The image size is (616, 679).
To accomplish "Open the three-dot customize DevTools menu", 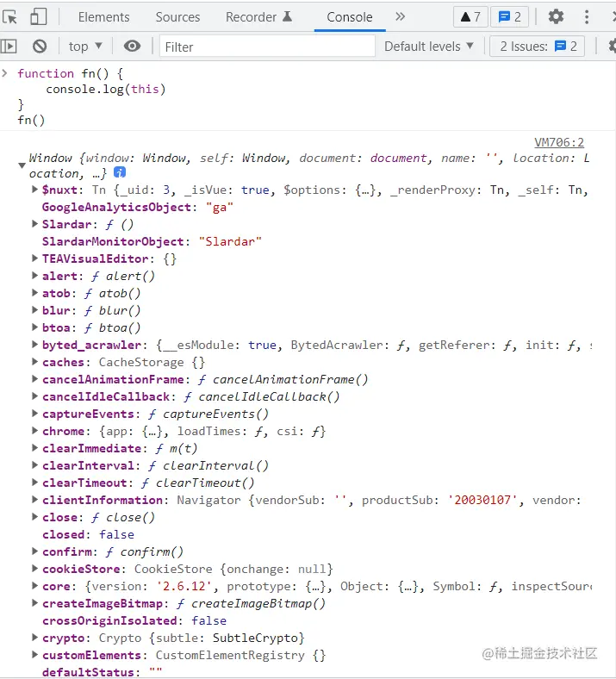I will 587,17.
